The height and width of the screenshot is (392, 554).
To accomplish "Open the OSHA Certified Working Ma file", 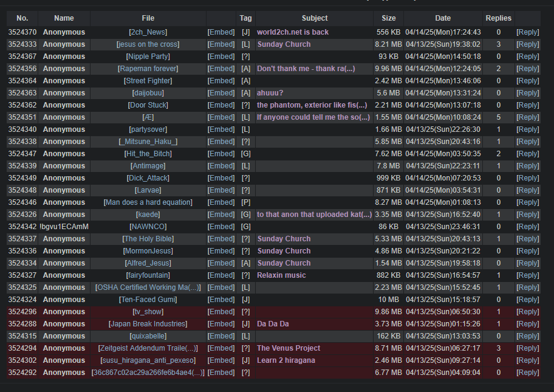I will [x=148, y=287].
